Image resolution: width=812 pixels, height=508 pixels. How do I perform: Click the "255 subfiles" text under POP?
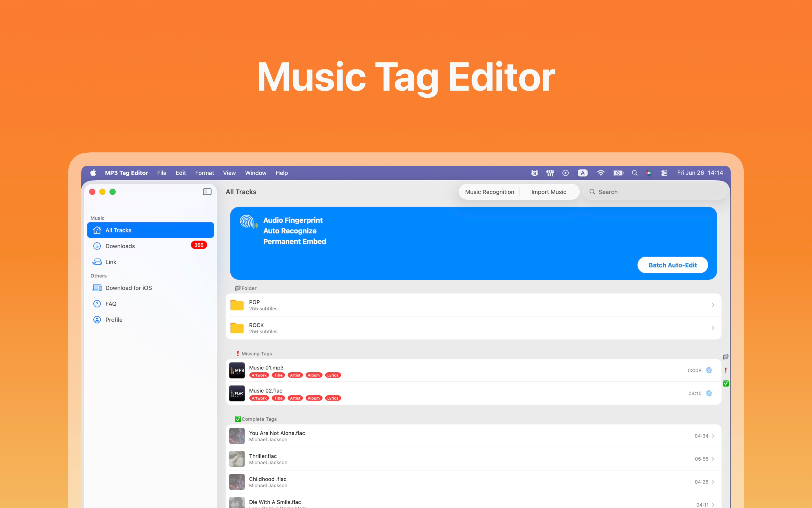tap(263, 308)
